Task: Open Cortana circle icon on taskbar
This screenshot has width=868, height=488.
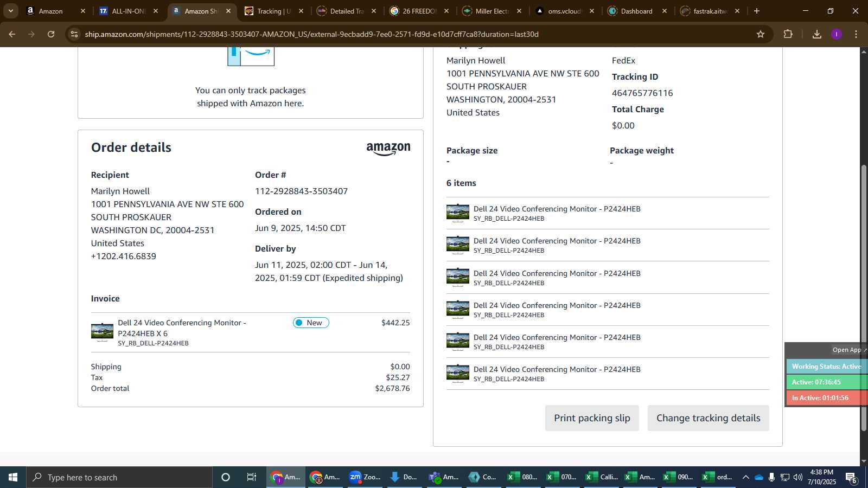Action: [226, 477]
